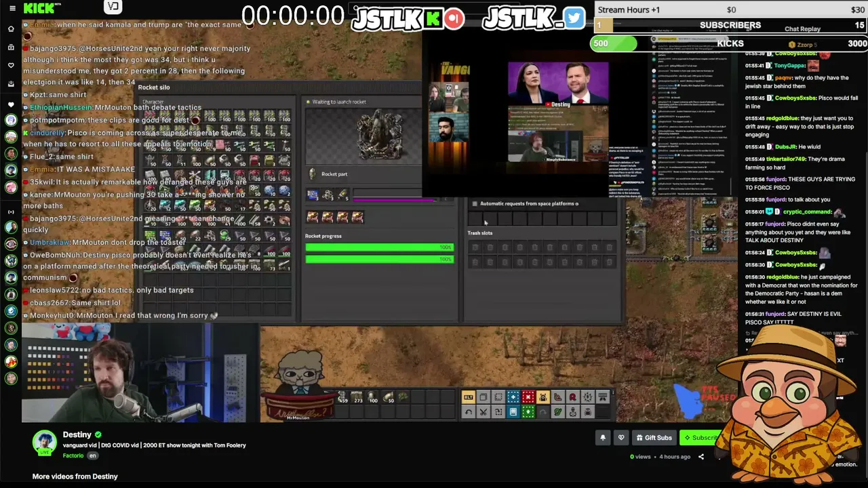Click the Undo shortcut in Factorio toolbar
Image resolution: width=868 pixels, height=488 pixels.
(469, 411)
